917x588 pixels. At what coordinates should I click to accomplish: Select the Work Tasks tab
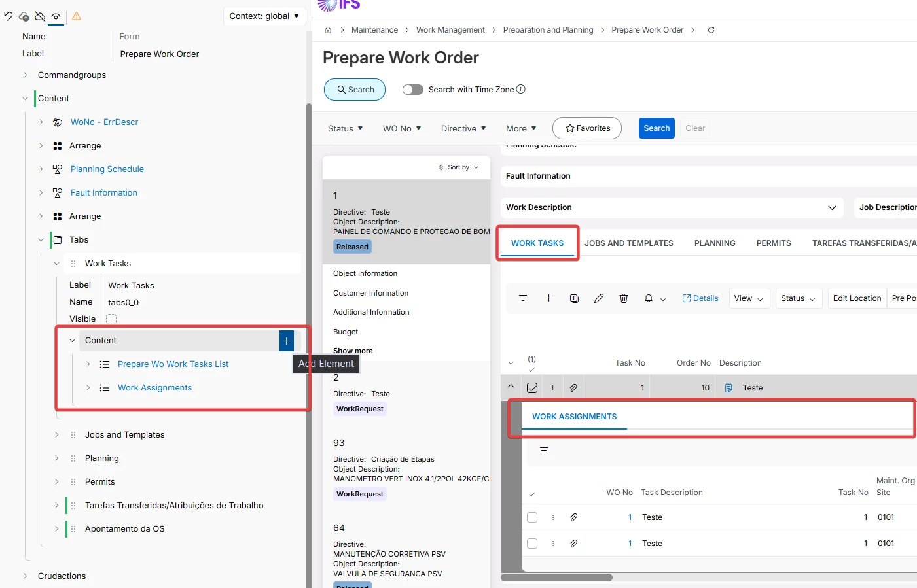point(537,243)
